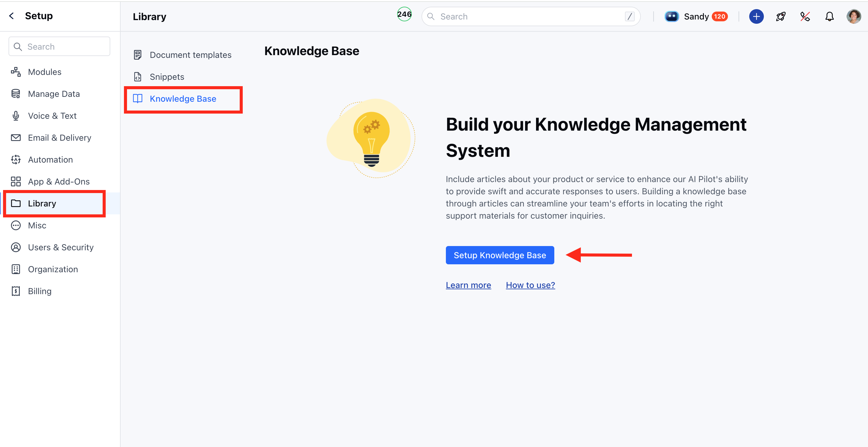Focus the Setup sidebar search field
The width and height of the screenshot is (868, 447).
pyautogui.click(x=59, y=47)
